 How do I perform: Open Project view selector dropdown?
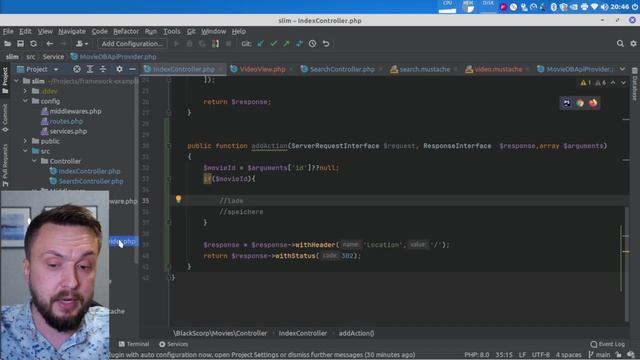(38, 69)
